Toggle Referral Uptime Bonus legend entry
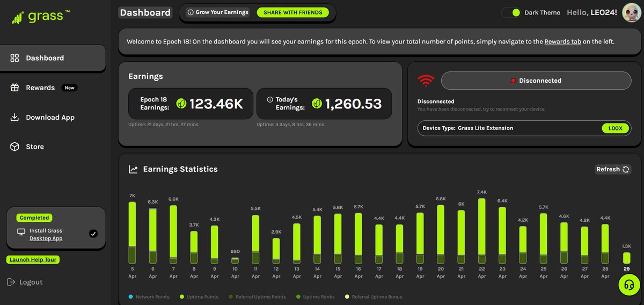This screenshot has height=305, width=644. point(374,296)
